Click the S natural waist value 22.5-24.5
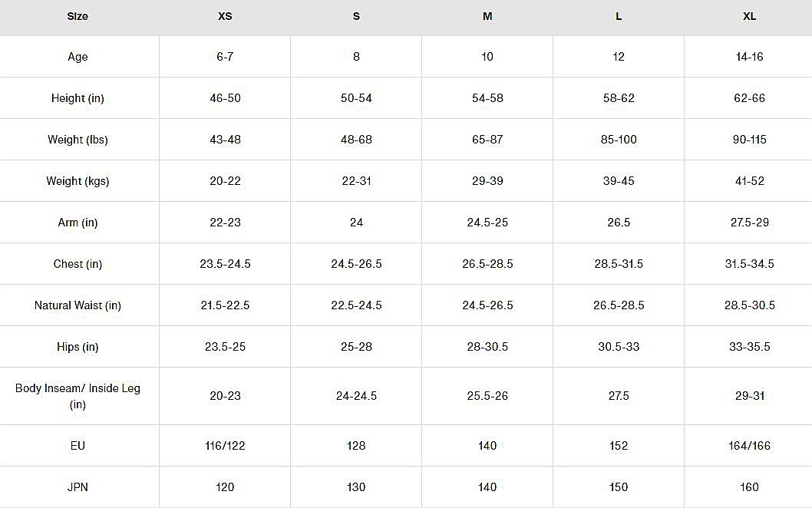The height and width of the screenshot is (508, 812). (356, 305)
